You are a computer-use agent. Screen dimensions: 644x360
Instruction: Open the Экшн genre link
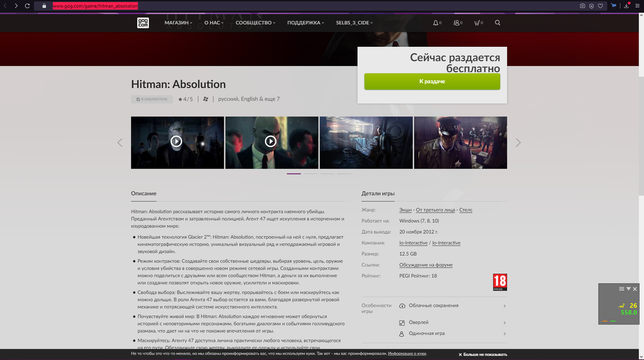tap(405, 210)
